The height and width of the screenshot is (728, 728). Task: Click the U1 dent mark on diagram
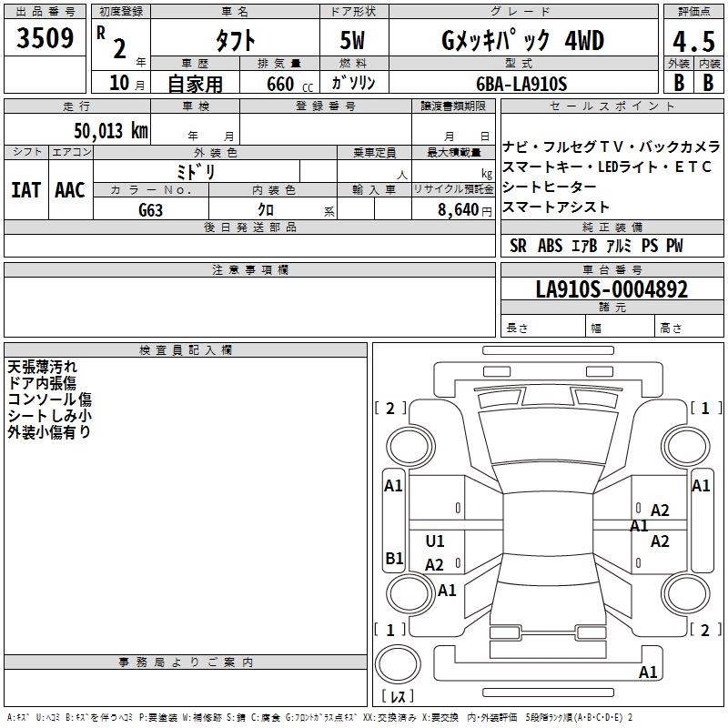click(435, 541)
